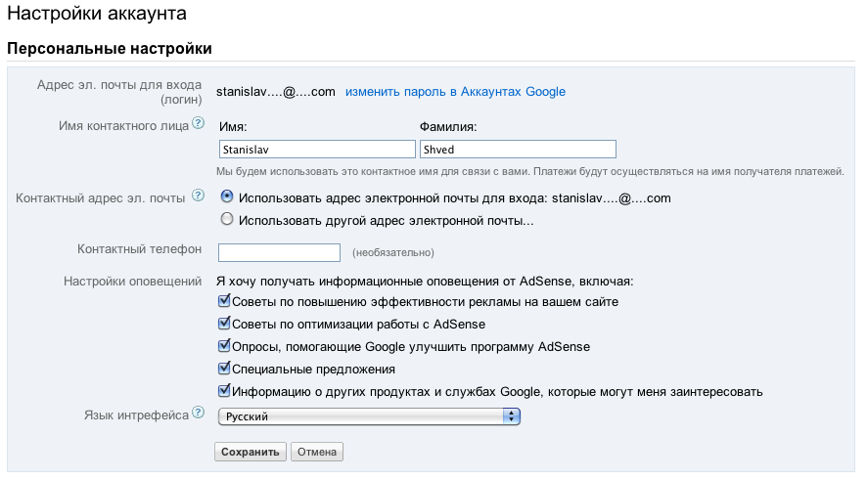Click the first name field containing Stanislav
This screenshot has height=480, width=868.
(x=317, y=150)
